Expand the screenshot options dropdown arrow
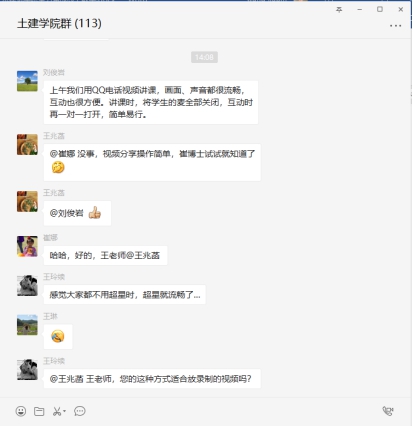The width and height of the screenshot is (413, 427). pos(64,411)
